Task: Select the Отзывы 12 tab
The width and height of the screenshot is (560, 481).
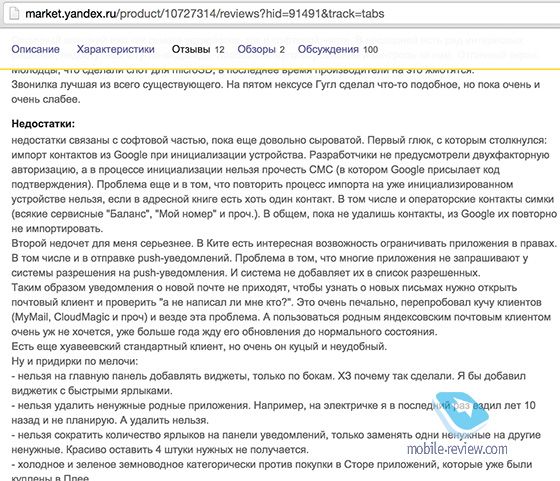Action: tap(198, 49)
